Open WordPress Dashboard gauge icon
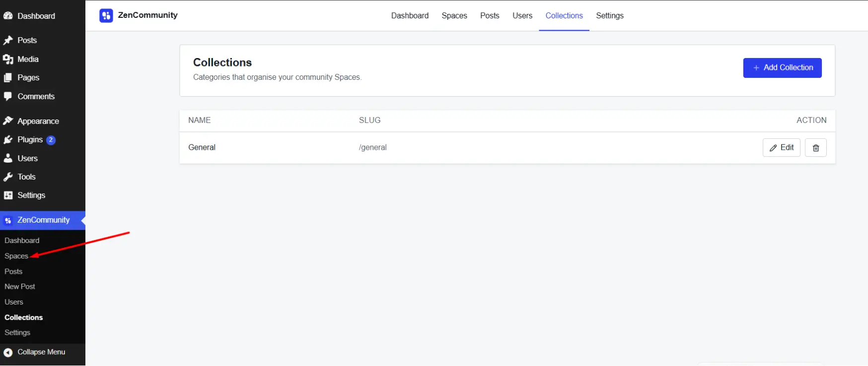 (8, 16)
